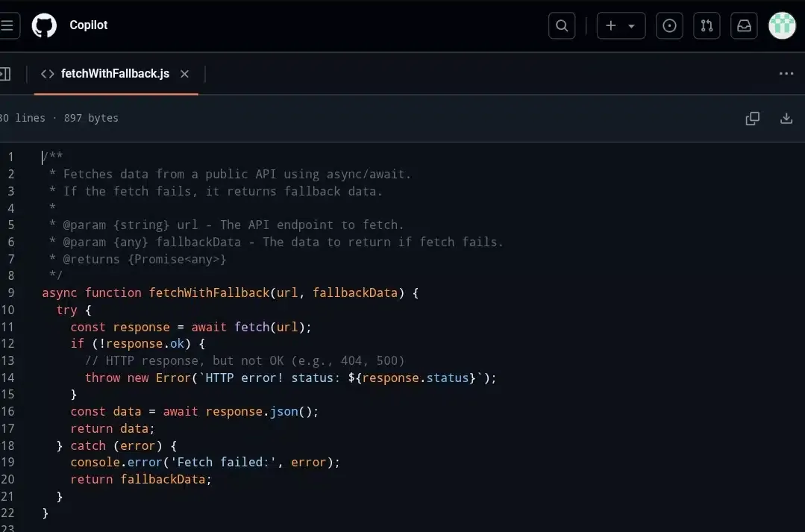This screenshot has width=805, height=532.
Task: Click the 'return fallbackData;' code line
Action: [x=141, y=479]
